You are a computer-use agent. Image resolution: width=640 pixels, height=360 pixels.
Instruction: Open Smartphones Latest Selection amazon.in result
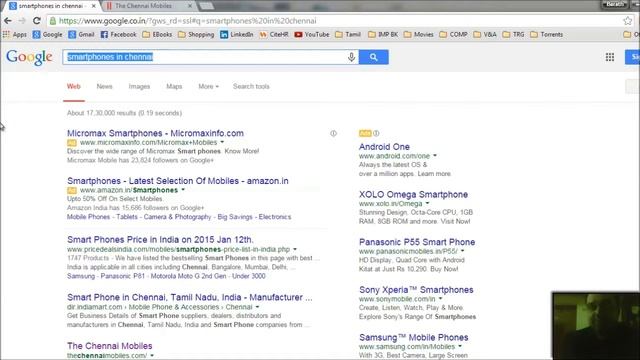(178, 181)
